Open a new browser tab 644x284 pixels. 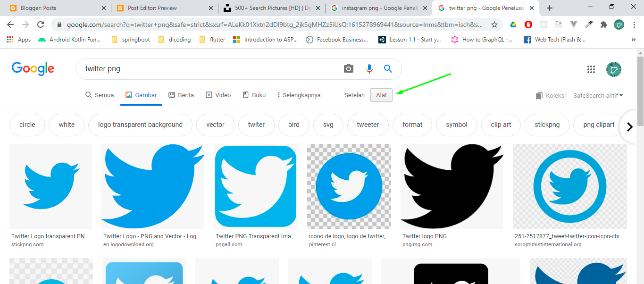[x=550, y=8]
